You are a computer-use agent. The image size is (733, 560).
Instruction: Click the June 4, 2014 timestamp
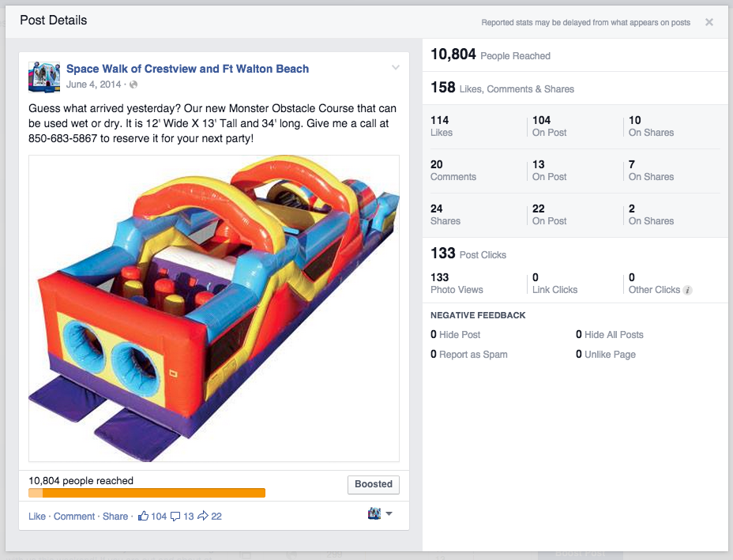(93, 85)
